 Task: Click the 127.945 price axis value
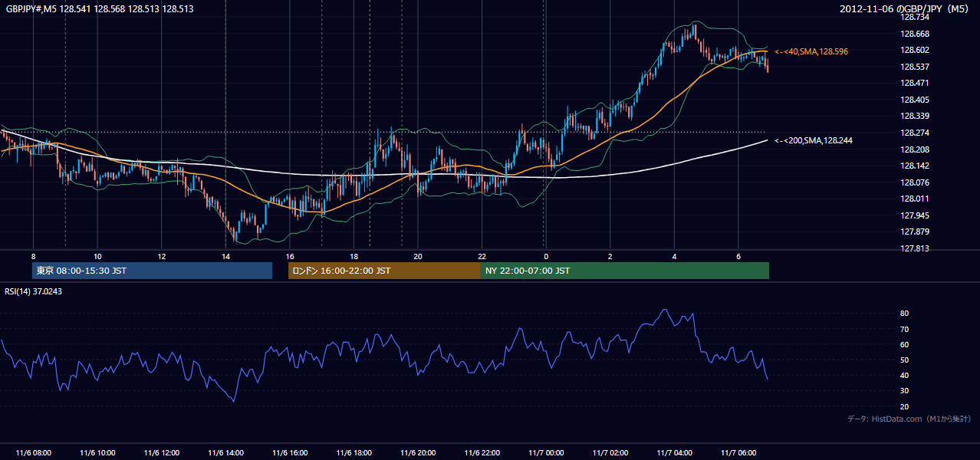(x=914, y=215)
